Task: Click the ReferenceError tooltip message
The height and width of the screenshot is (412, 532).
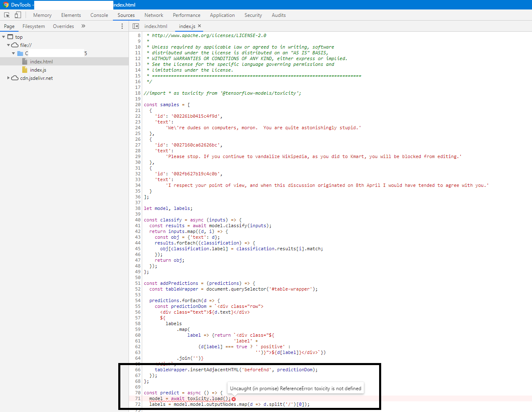Action: (295, 389)
